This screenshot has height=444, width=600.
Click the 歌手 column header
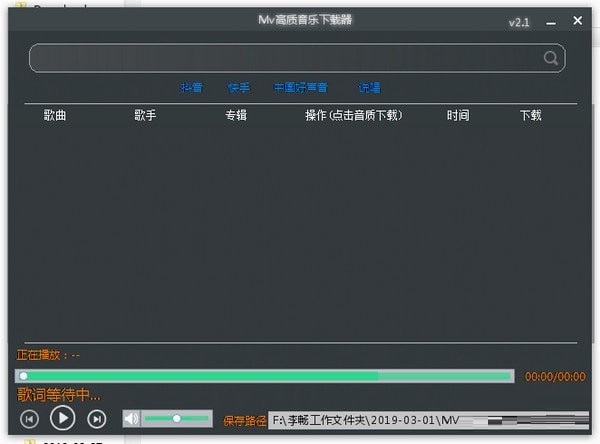pos(145,115)
